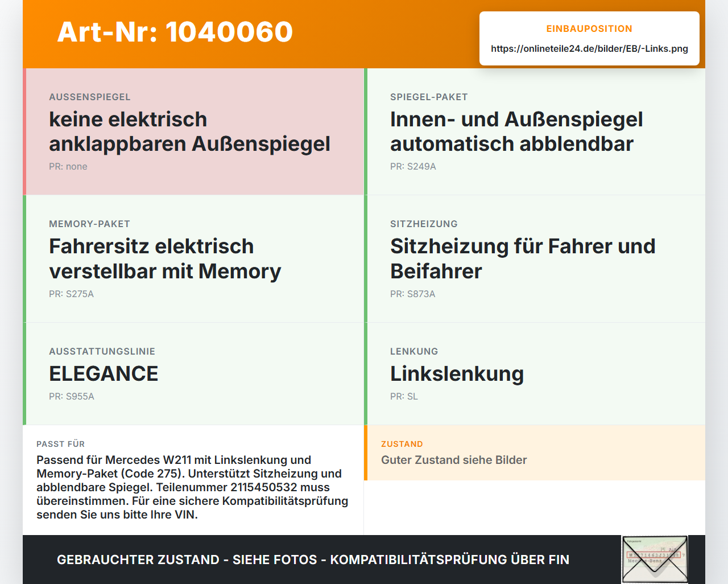Screen dimensions: 728x584
Task: Select 'Innen- und Außenspiegel automatisch abblendbar' text
Action: pyautogui.click(x=516, y=131)
